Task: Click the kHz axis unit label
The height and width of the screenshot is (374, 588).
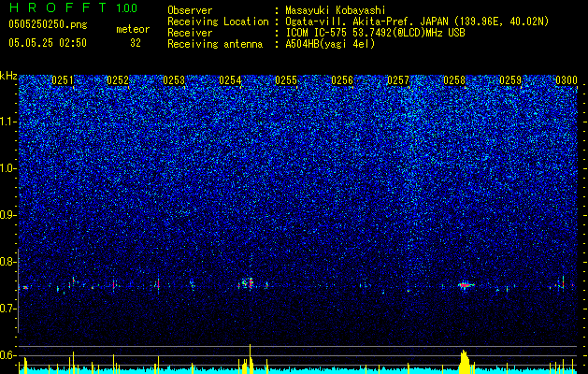Action: coord(8,76)
